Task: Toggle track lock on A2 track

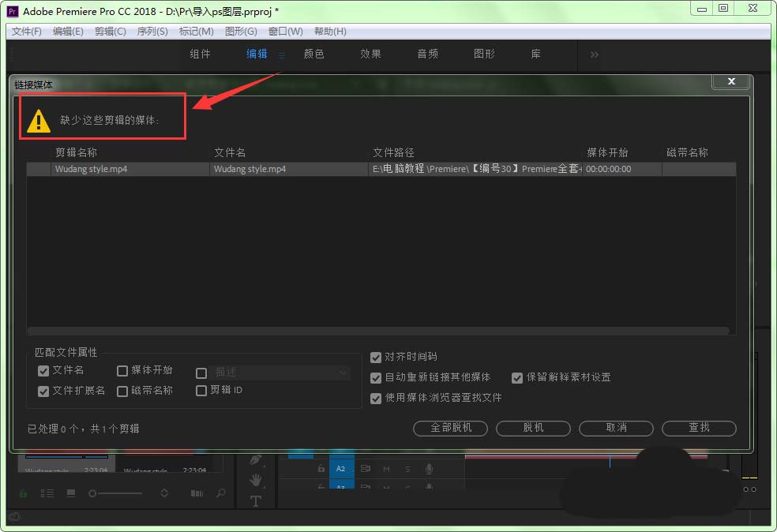Action: (x=321, y=468)
